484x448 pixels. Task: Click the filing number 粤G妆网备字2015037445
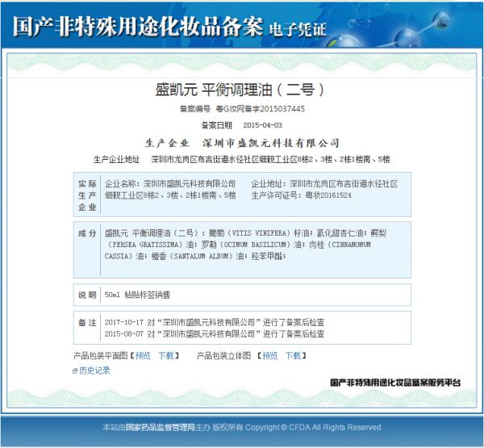point(261,109)
